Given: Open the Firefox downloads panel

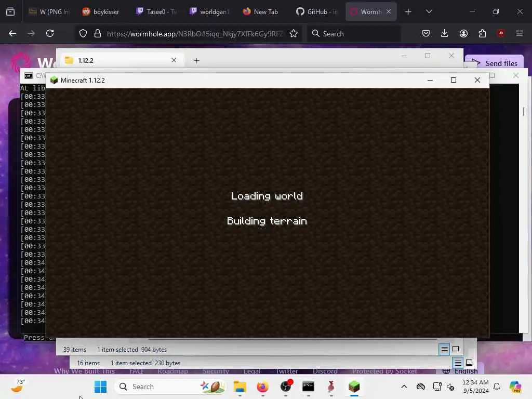Looking at the screenshot, I should pyautogui.click(x=445, y=33).
